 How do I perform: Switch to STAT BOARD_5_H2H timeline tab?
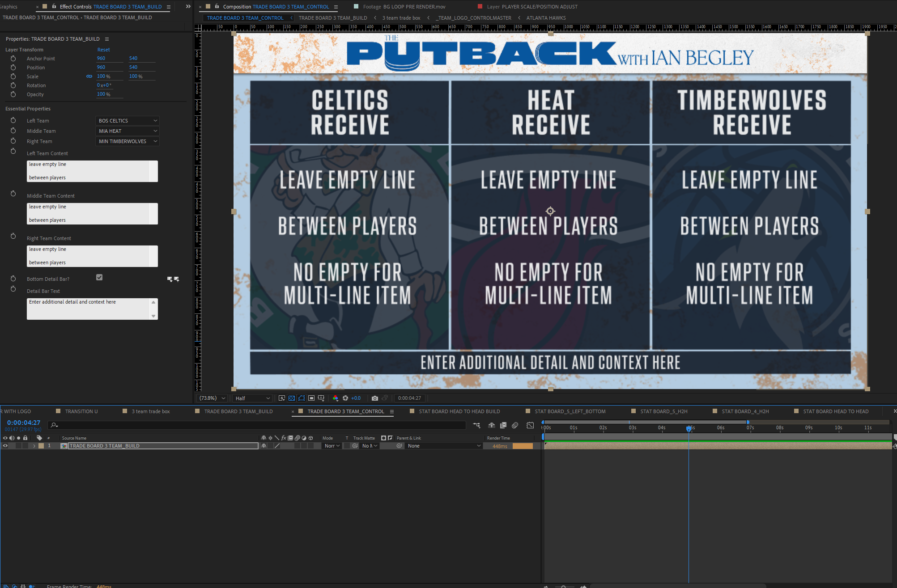point(663,411)
